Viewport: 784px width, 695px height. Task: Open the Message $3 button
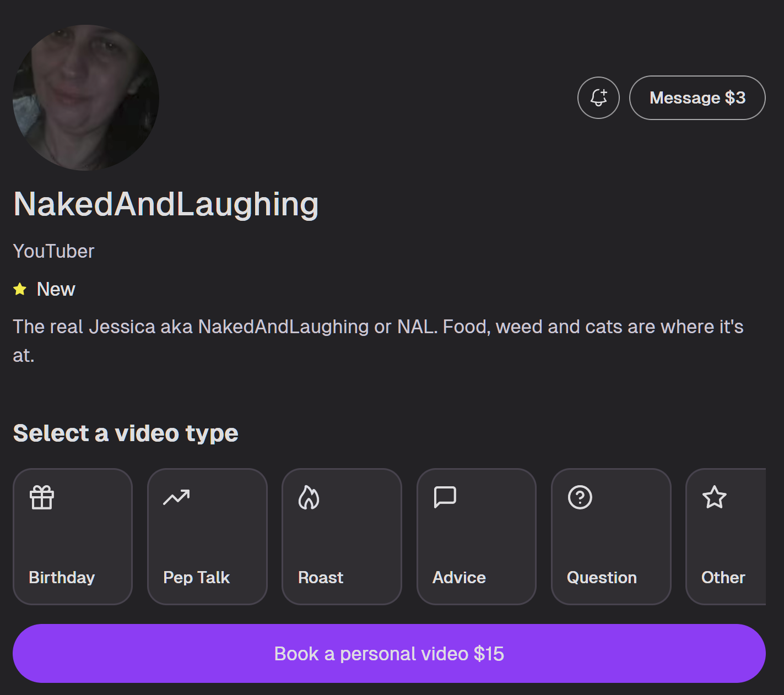[697, 97]
